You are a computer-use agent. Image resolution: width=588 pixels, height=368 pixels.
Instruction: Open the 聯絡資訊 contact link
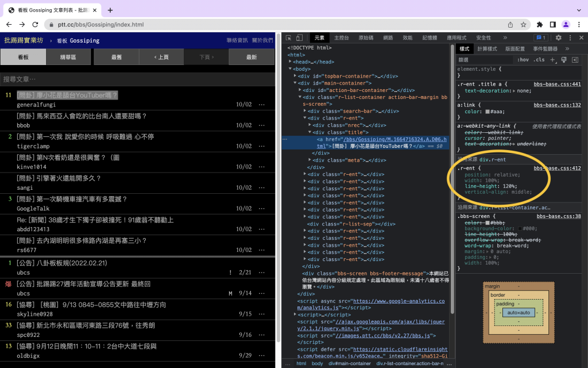pos(237,40)
